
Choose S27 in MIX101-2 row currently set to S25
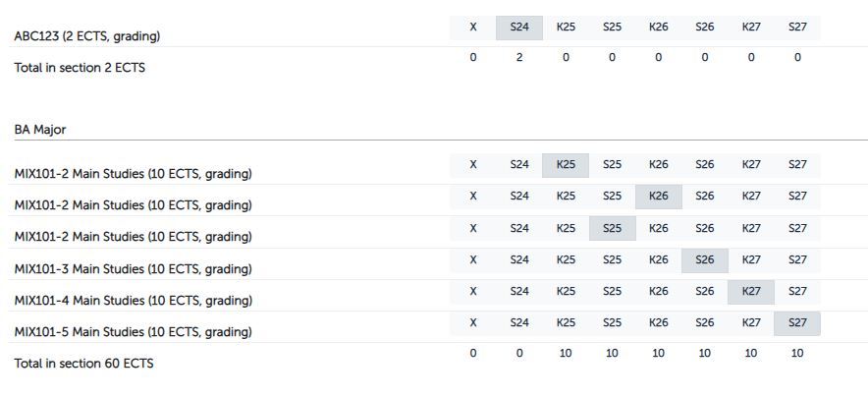(x=797, y=228)
